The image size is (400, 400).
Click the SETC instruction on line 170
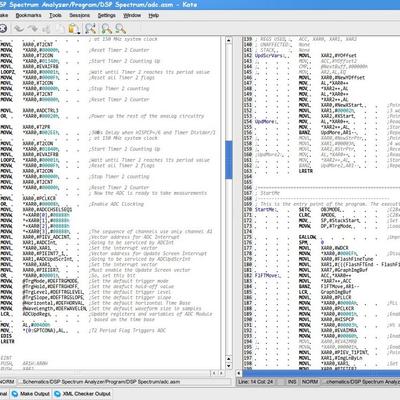pyautogui.click(x=305, y=210)
